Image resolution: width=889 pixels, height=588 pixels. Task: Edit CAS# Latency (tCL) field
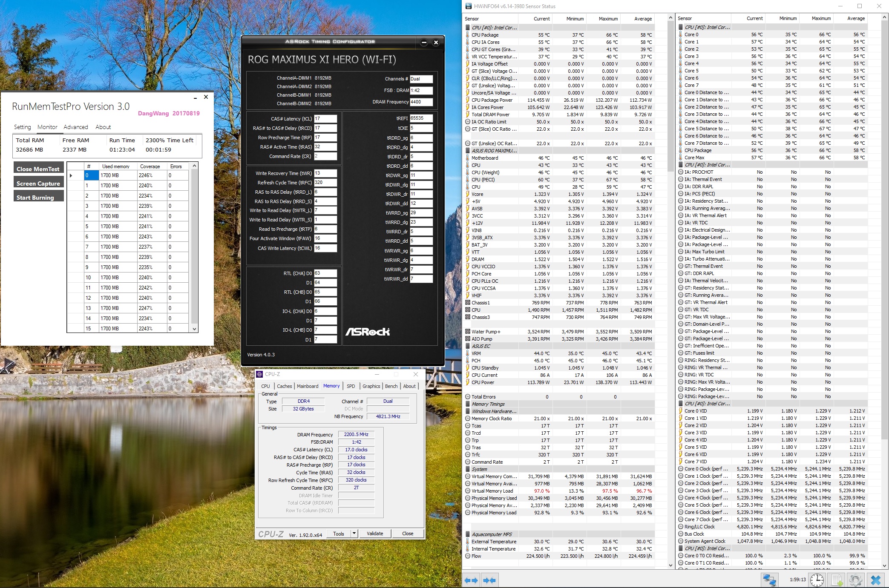(325, 119)
